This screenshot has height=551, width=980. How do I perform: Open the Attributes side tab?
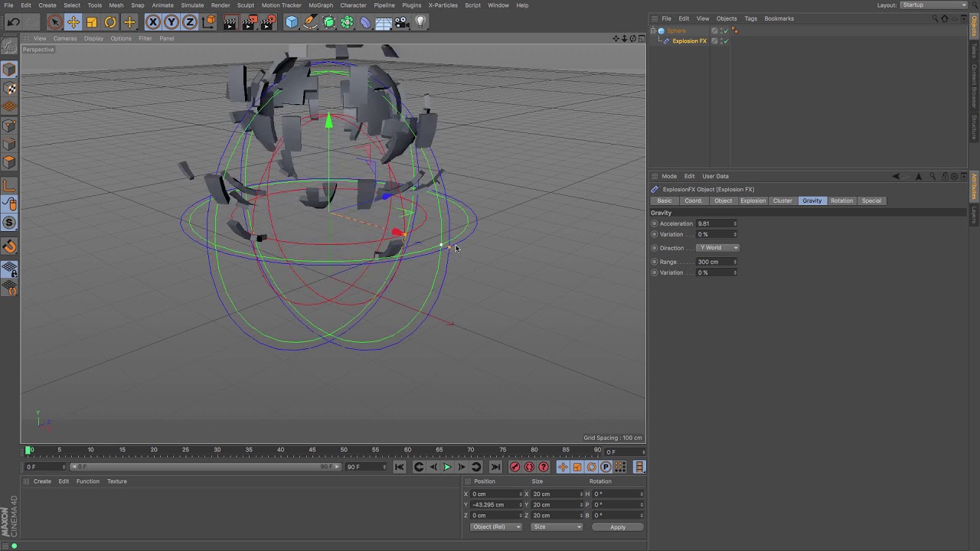(x=975, y=187)
